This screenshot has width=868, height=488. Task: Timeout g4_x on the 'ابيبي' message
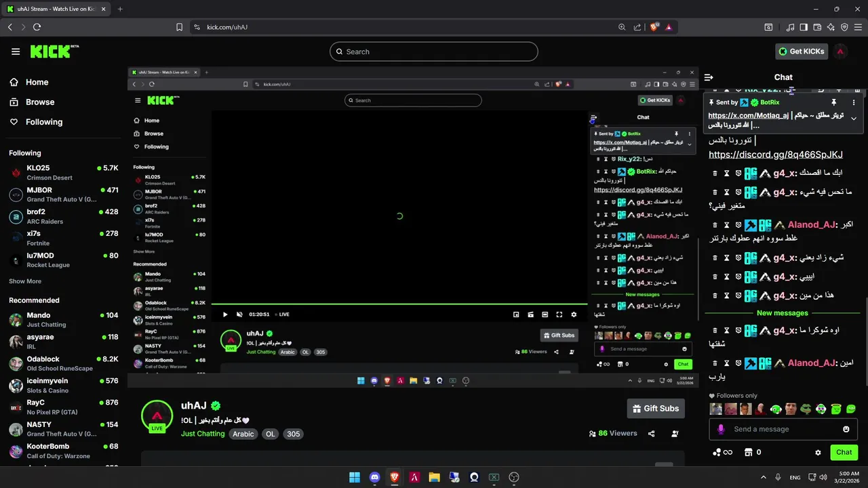coord(726,277)
